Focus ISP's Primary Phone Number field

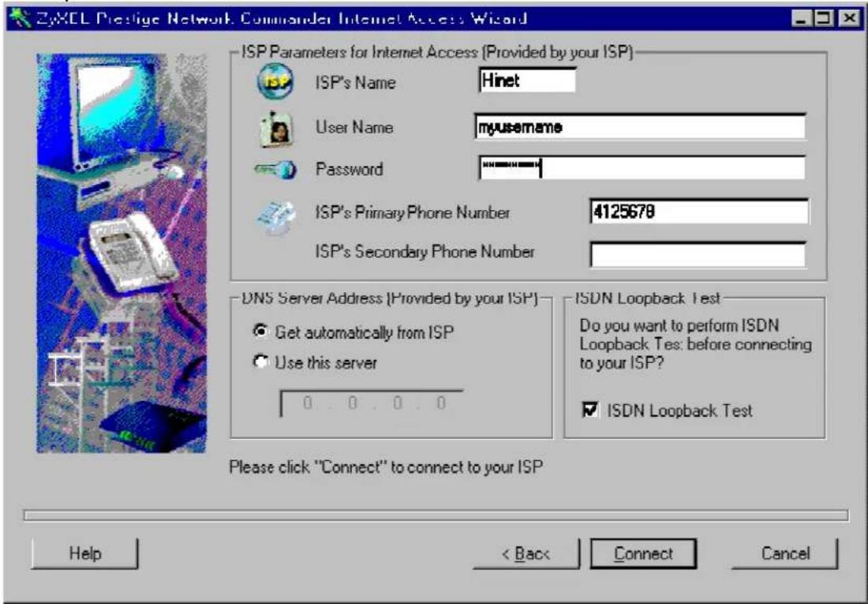click(699, 212)
